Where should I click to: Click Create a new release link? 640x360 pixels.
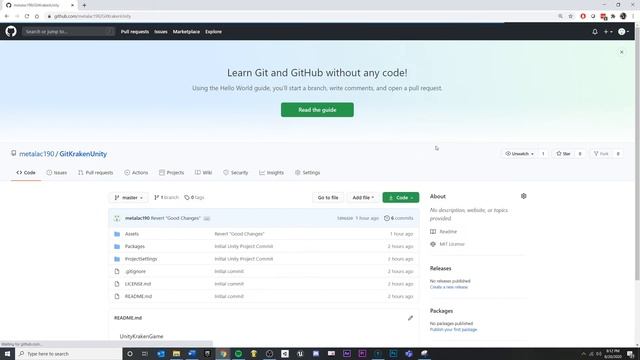point(449,287)
